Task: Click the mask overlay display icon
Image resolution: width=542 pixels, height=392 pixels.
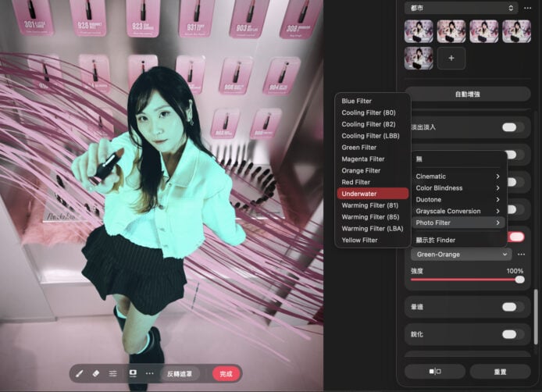Action: coord(132,374)
